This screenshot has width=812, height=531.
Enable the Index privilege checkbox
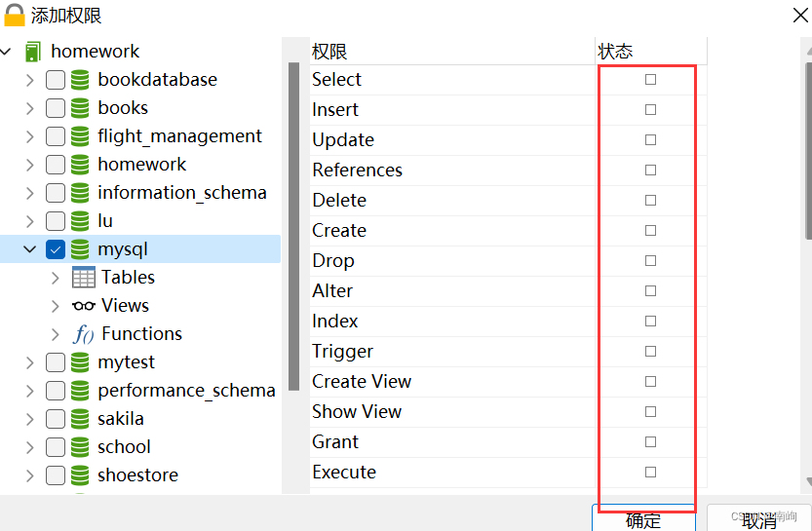[x=650, y=321]
